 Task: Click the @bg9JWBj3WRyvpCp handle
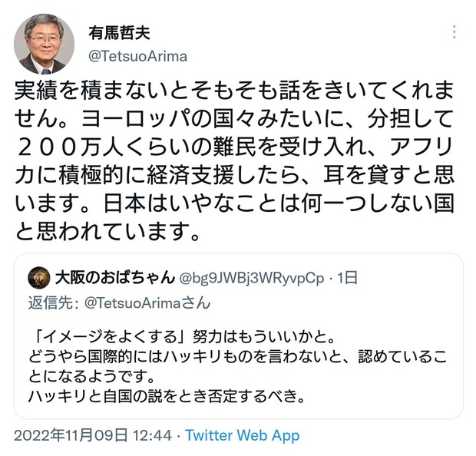pyautogui.click(x=252, y=278)
